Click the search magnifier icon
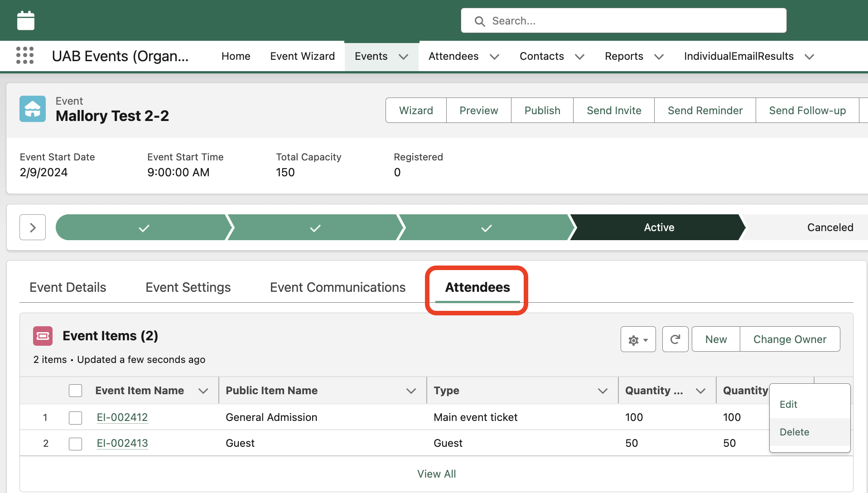The width and height of the screenshot is (868, 493). click(x=479, y=21)
